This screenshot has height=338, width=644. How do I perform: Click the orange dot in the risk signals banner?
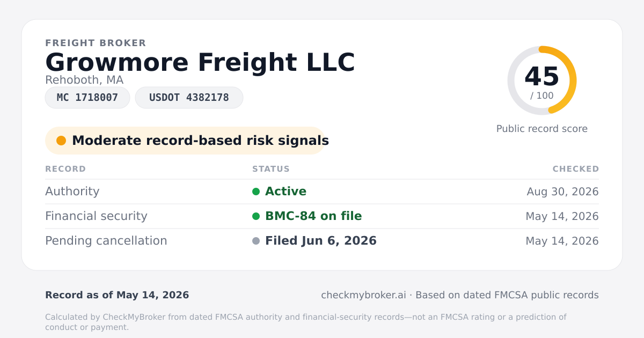[61, 141]
